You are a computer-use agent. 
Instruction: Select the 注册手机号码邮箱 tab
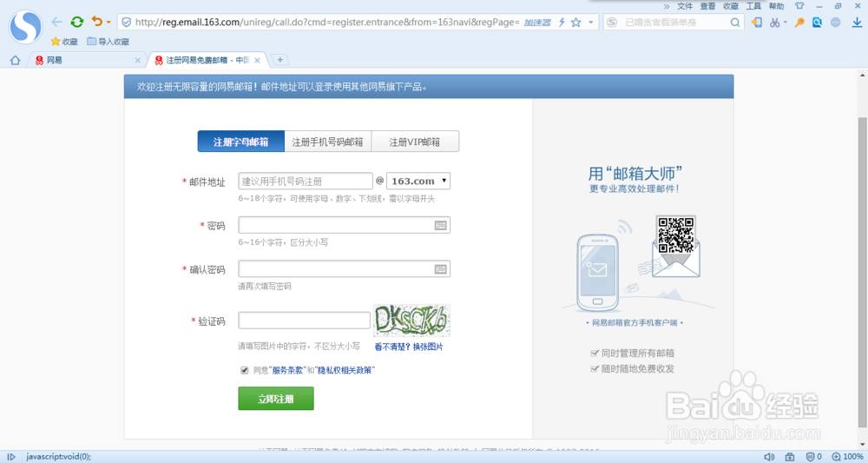(328, 142)
